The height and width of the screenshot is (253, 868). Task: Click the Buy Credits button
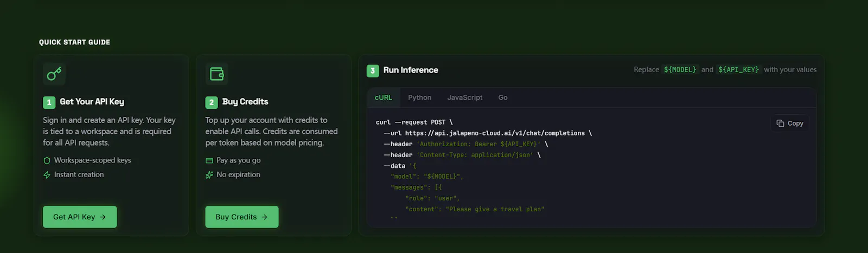coord(242,217)
